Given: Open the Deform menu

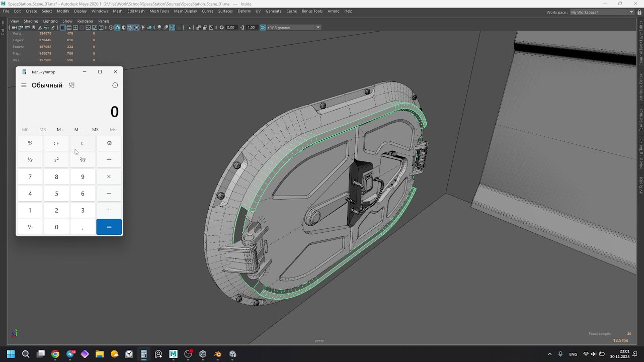Looking at the screenshot, I should 244,11.
